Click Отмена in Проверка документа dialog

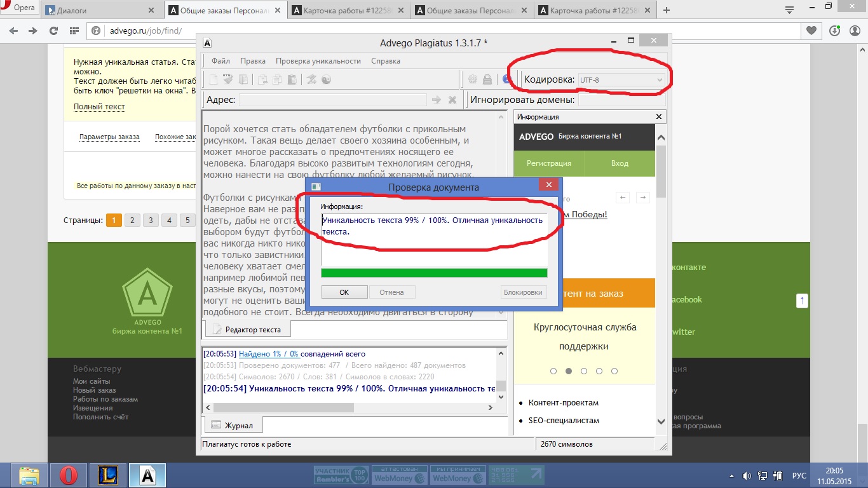coord(391,292)
